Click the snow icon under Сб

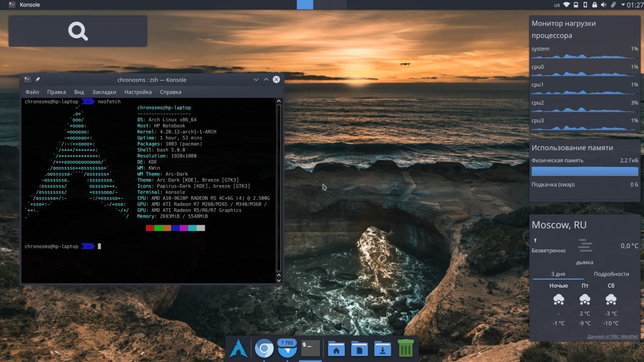[611, 300]
